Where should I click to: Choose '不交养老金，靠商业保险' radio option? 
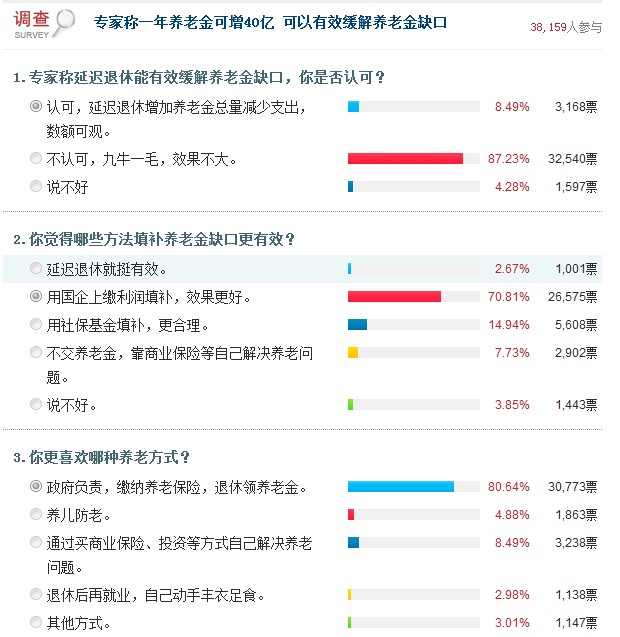pyautogui.click(x=37, y=352)
